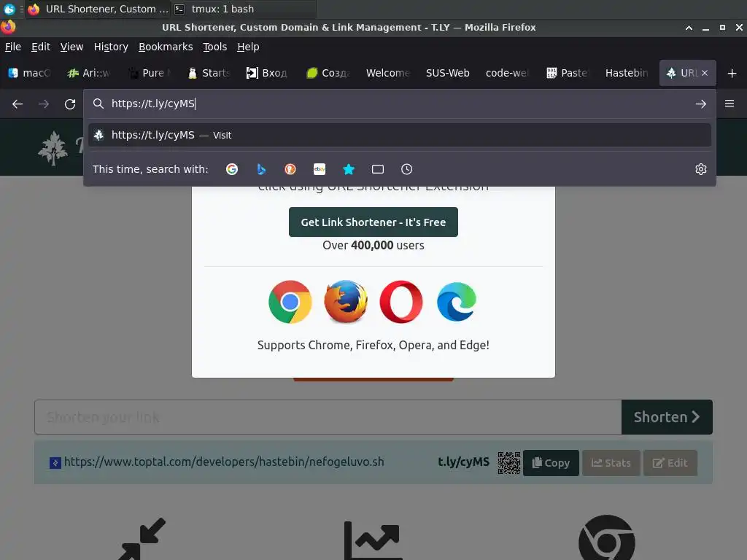
Task: Click the Edge browser logo
Action: tap(457, 302)
